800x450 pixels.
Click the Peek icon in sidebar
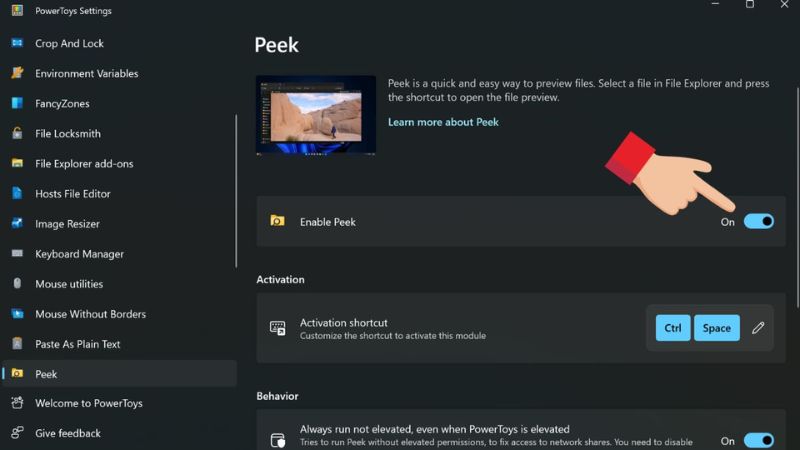coord(17,373)
